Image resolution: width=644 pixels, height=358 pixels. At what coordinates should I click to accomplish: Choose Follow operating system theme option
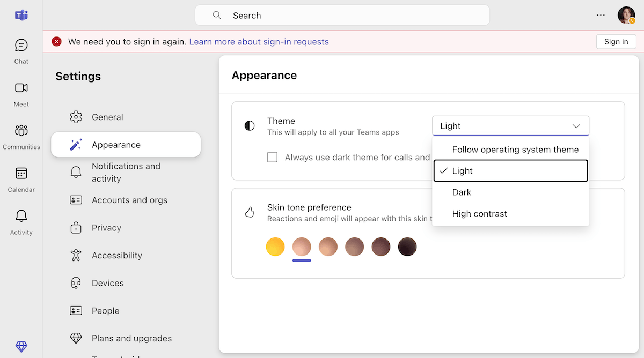pos(510,150)
